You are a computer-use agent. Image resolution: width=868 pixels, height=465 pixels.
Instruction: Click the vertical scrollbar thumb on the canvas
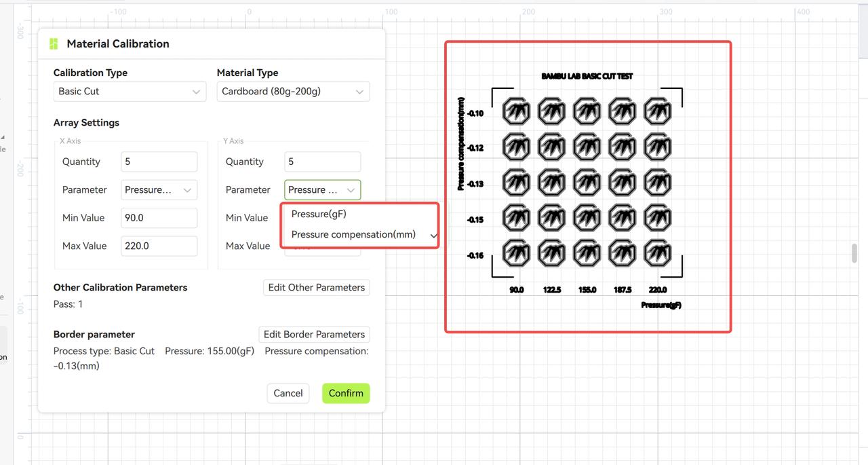pyautogui.click(x=855, y=253)
